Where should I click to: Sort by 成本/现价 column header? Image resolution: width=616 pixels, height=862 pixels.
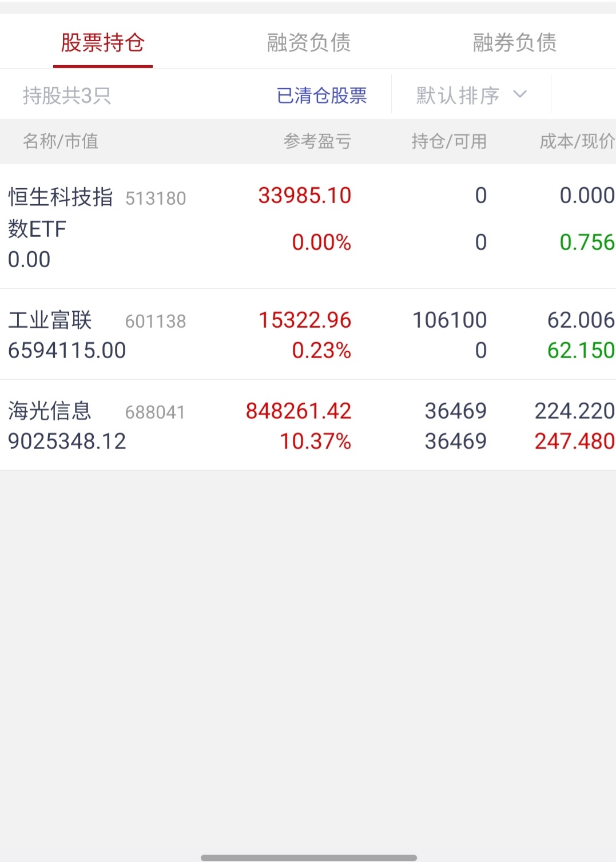577,141
